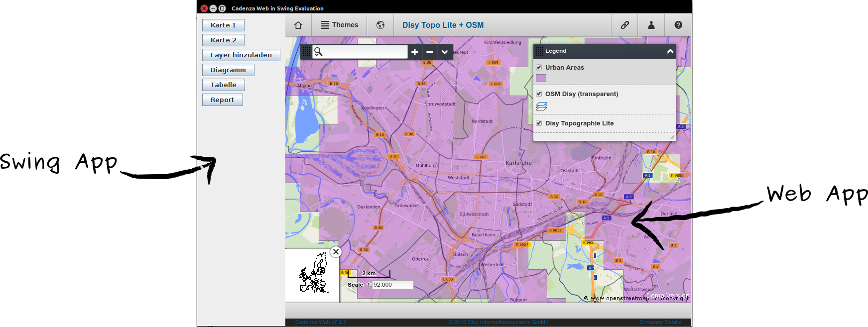868x327 pixels.
Task: Click the Kirchfeldsiedlung label on the map
Action: [x=502, y=42]
